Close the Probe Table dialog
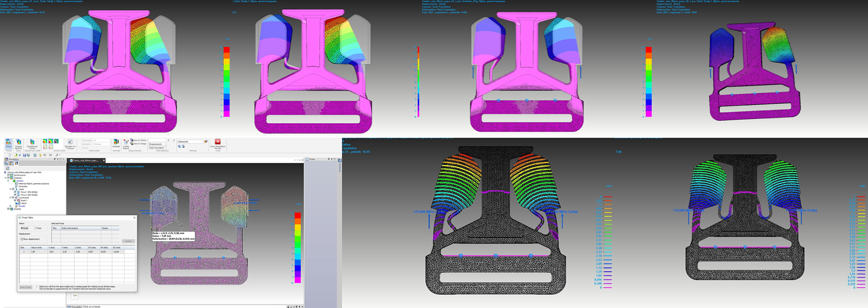868x308 pixels. coord(134,218)
